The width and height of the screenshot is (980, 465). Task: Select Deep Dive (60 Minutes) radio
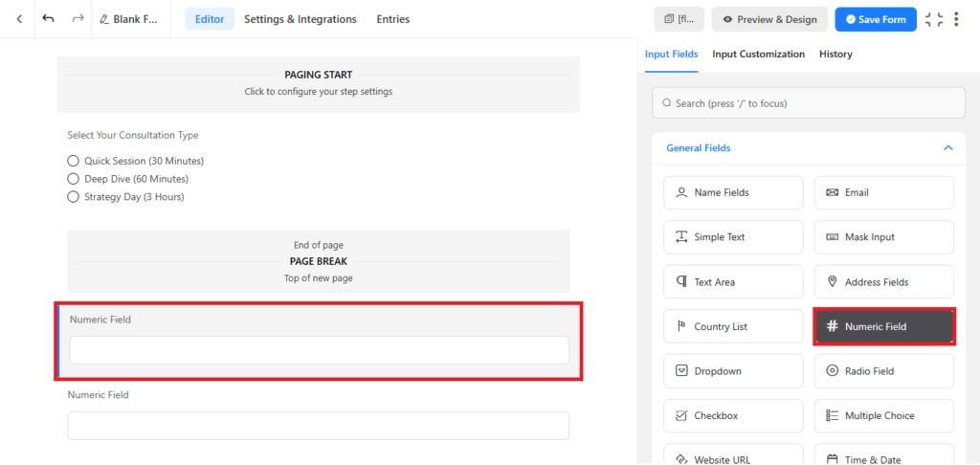coord(73,179)
